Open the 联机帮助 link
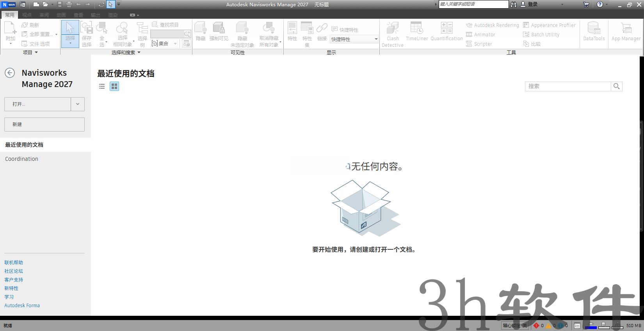Viewport: 644px width, 331px height. pos(14,263)
